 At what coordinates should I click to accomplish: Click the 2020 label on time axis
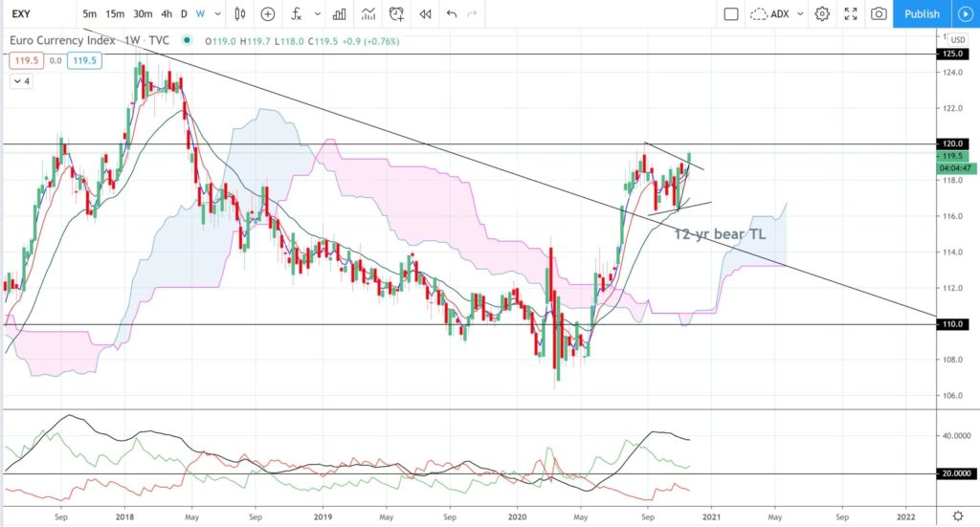pos(517,517)
